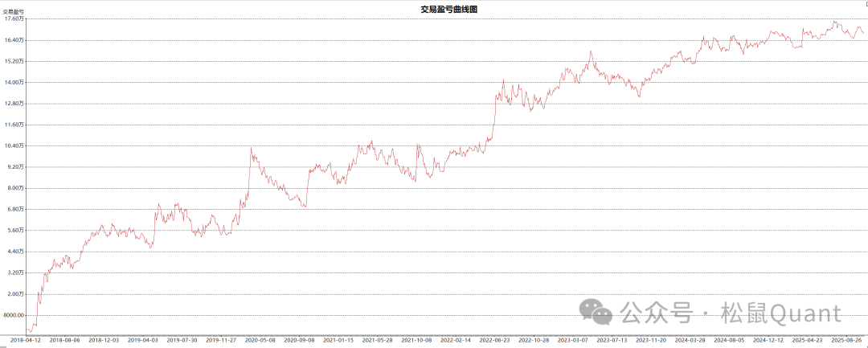Viewport: 868px width, 348px height.
Task: Click the WeChat logo in the watermark
Action: 597,313
